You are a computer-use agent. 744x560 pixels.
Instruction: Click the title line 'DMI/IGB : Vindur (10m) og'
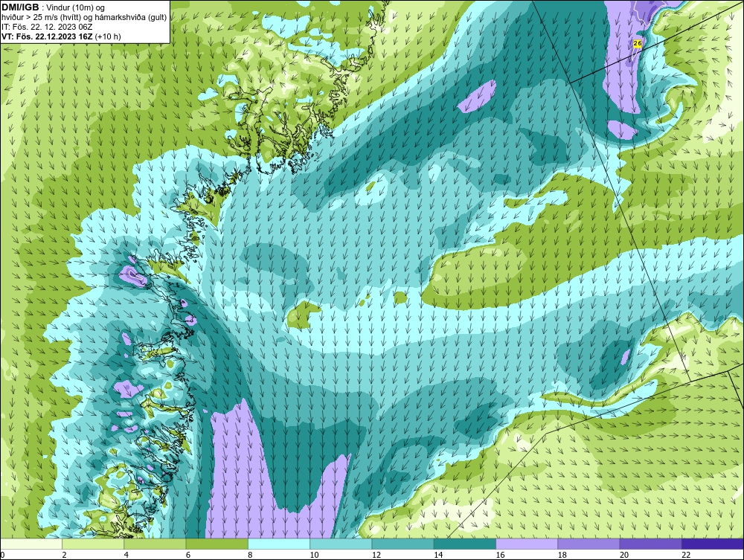tap(54, 7)
